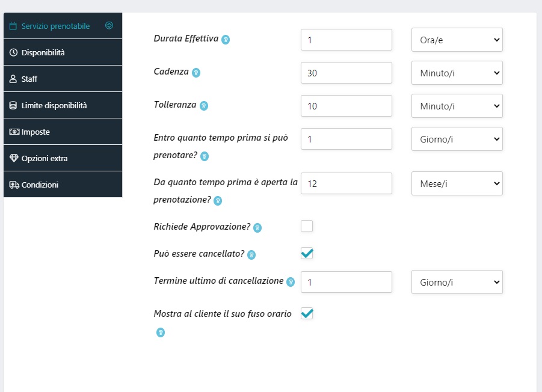Click the help icon next to Può essere cancellato
The height and width of the screenshot is (392, 542).
[251, 255]
